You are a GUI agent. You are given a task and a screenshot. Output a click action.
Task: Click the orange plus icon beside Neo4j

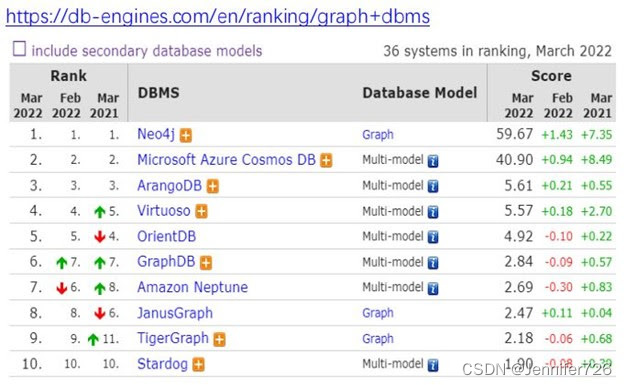point(186,136)
